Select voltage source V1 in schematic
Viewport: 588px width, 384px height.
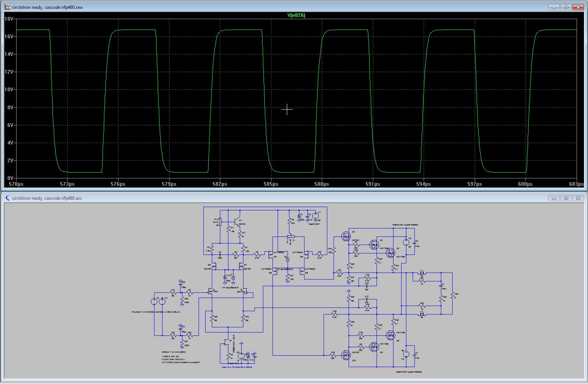coord(316,216)
